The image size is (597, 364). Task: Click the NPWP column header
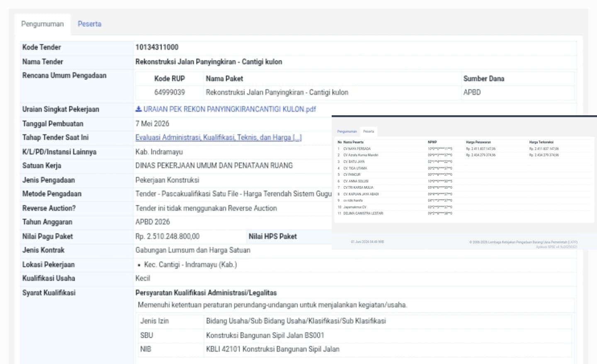(432, 142)
